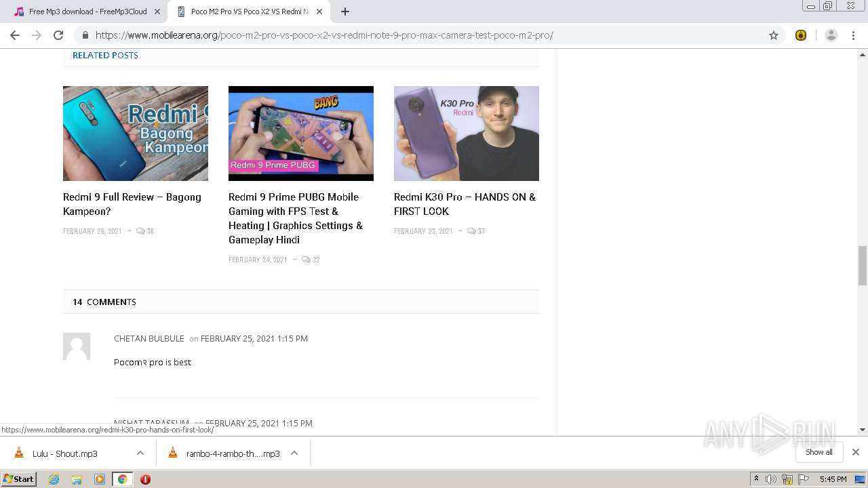
Task: Close the Free Mp3 download tab
Action: pyautogui.click(x=157, y=12)
